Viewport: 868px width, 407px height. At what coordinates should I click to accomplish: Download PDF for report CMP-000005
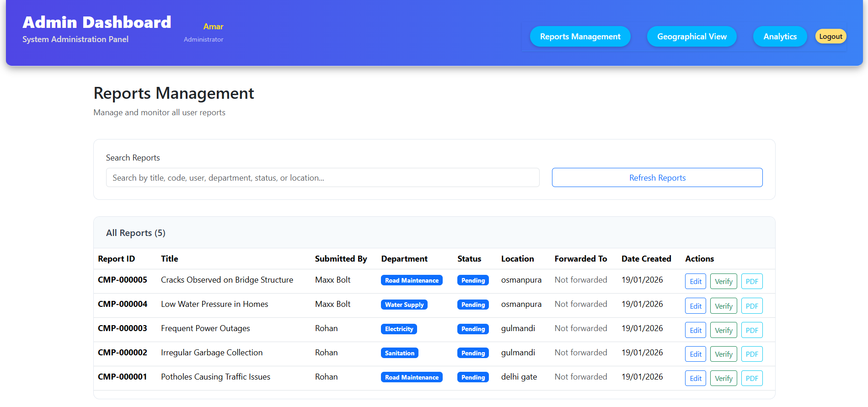tap(751, 282)
